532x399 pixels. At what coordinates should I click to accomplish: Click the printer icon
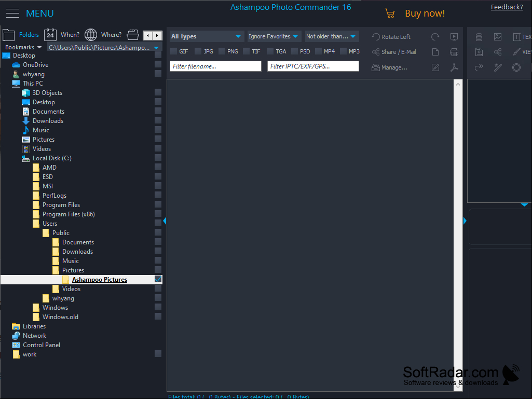coord(454,52)
